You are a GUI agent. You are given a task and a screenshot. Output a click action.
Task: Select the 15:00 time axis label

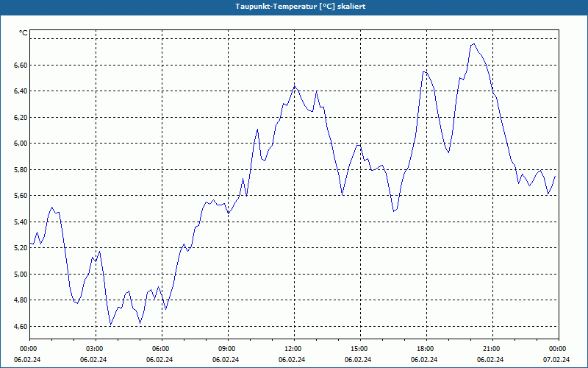point(359,349)
